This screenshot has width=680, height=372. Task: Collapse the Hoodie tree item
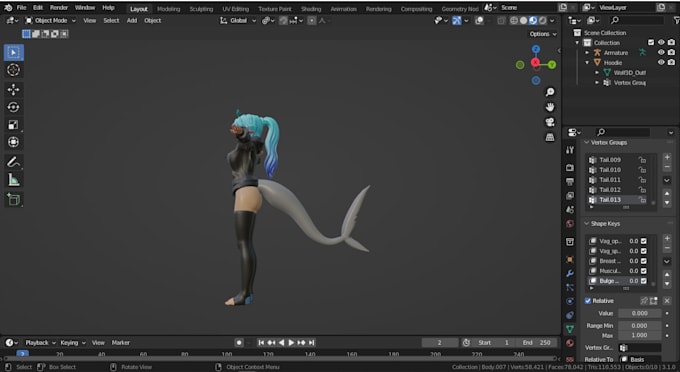coord(587,62)
